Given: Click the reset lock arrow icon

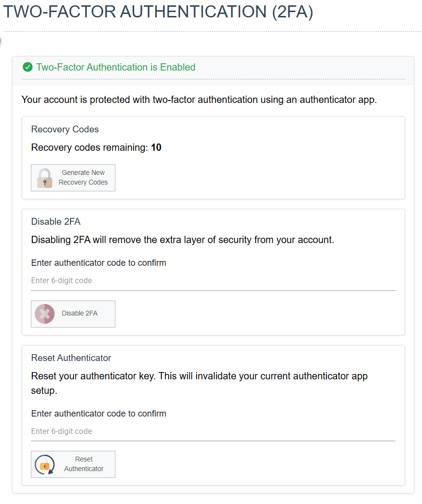Looking at the screenshot, I should pos(44,464).
